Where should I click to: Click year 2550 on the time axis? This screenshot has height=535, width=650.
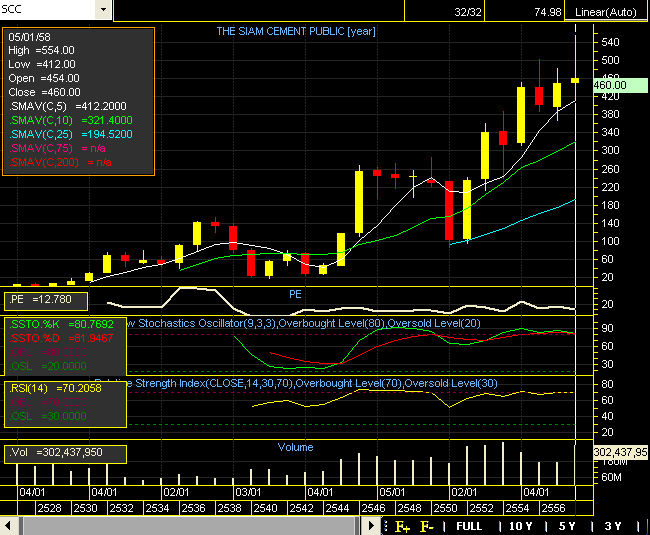[446, 508]
